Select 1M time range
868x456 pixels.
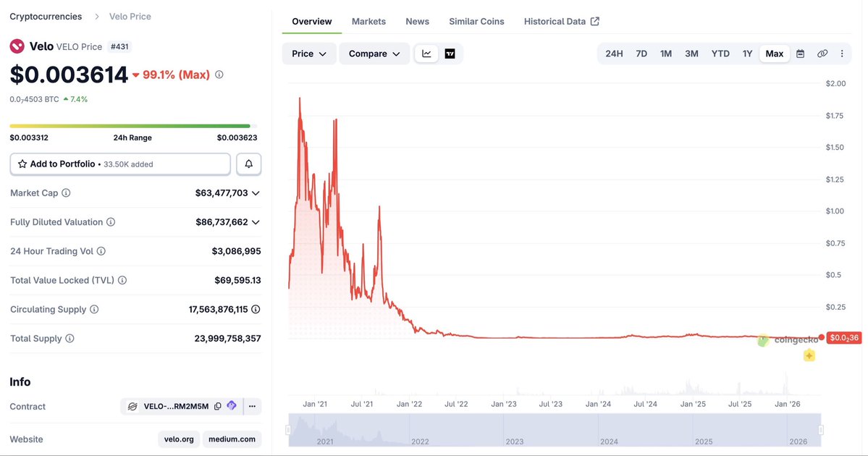point(666,54)
